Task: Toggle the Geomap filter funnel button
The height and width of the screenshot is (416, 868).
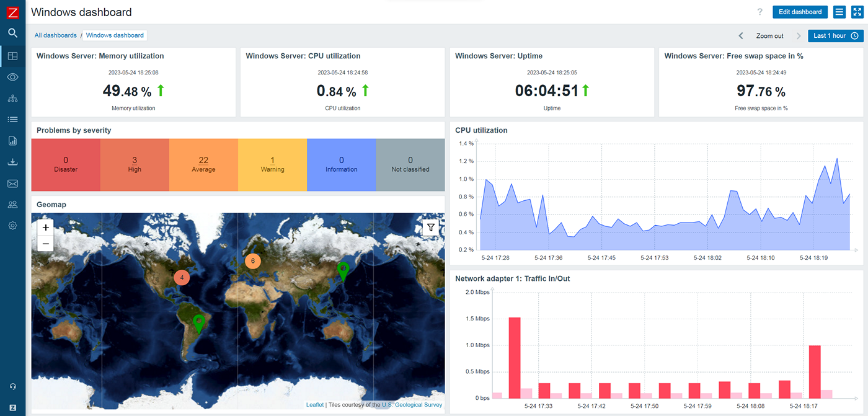Action: (430, 228)
